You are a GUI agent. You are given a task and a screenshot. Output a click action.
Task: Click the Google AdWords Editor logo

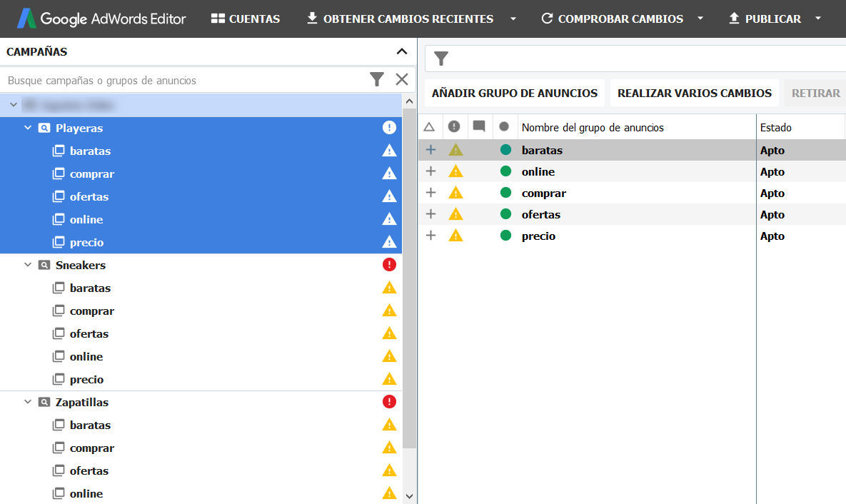click(x=101, y=19)
